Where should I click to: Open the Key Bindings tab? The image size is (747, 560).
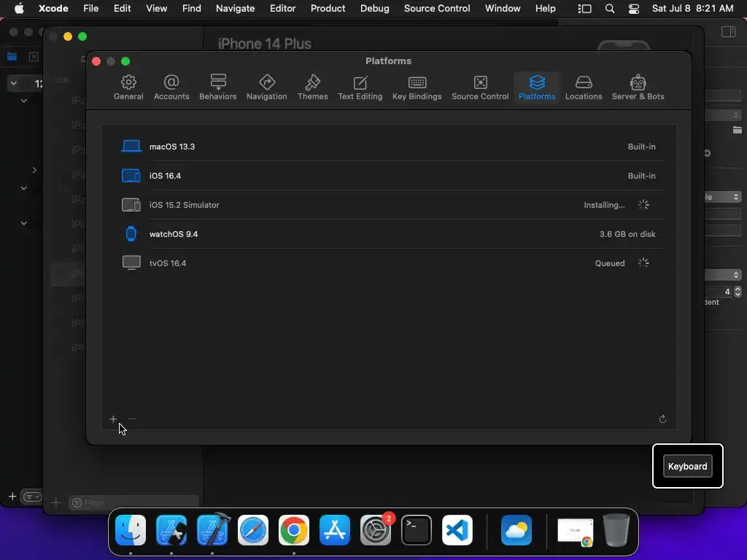[x=417, y=87]
